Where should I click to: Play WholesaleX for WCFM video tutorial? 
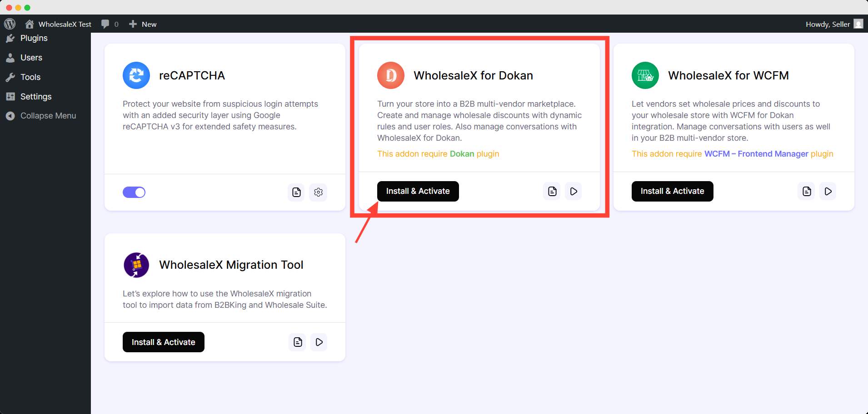[x=828, y=191]
